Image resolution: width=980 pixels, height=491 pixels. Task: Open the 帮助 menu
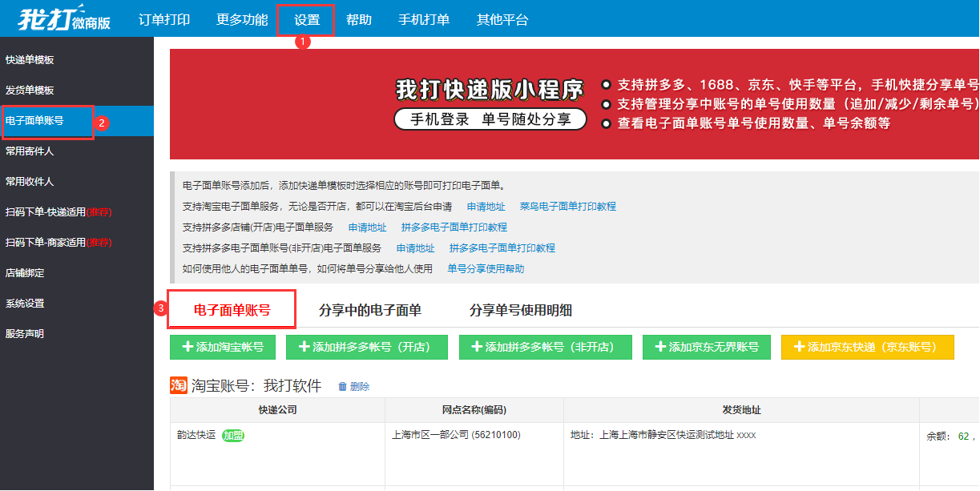click(x=359, y=20)
